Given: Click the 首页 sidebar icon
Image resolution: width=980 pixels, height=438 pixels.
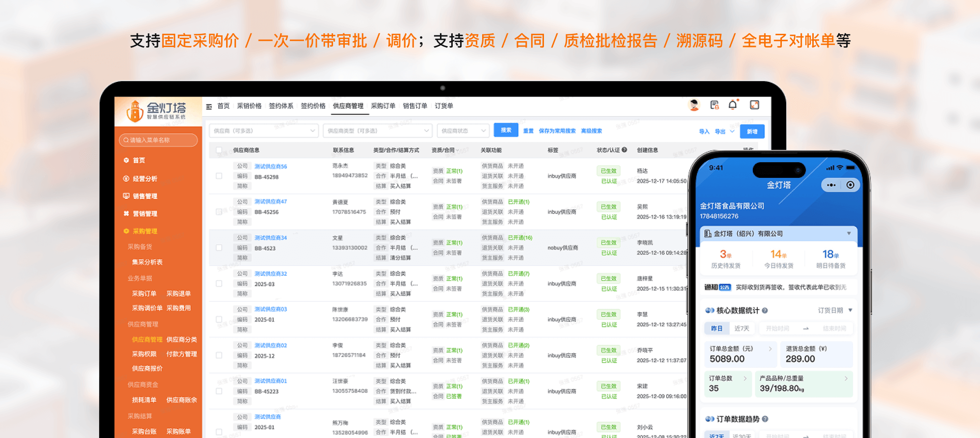Looking at the screenshot, I should point(126,160).
